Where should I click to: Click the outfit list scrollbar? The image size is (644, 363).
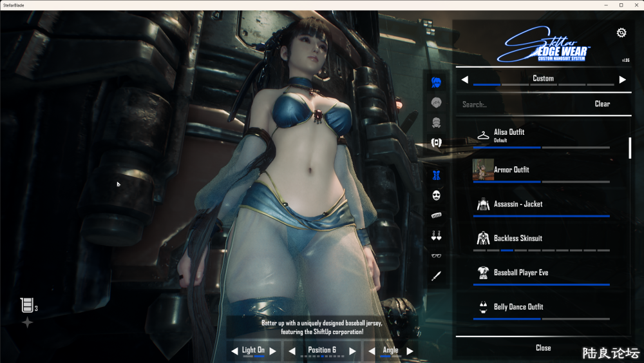click(x=630, y=148)
